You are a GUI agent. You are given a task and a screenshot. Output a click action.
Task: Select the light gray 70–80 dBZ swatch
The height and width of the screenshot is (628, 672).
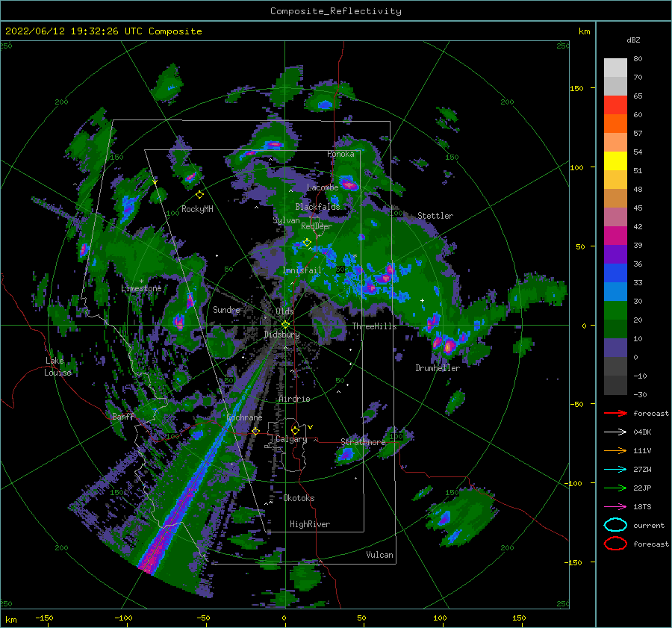615,68
